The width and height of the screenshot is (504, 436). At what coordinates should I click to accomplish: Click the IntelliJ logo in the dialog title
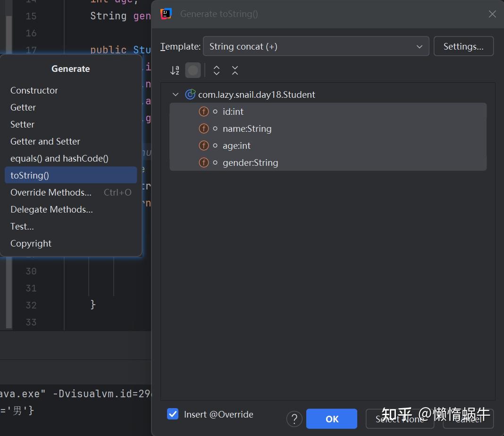click(x=166, y=14)
